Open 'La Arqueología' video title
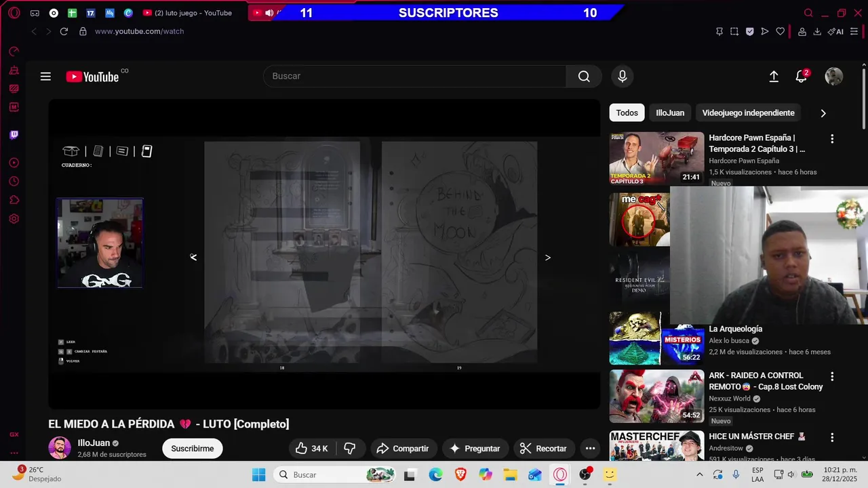 point(736,329)
